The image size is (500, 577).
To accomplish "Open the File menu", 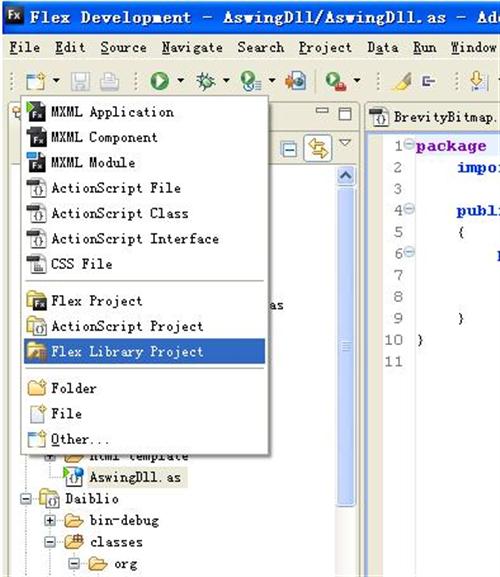I will 25,47.
